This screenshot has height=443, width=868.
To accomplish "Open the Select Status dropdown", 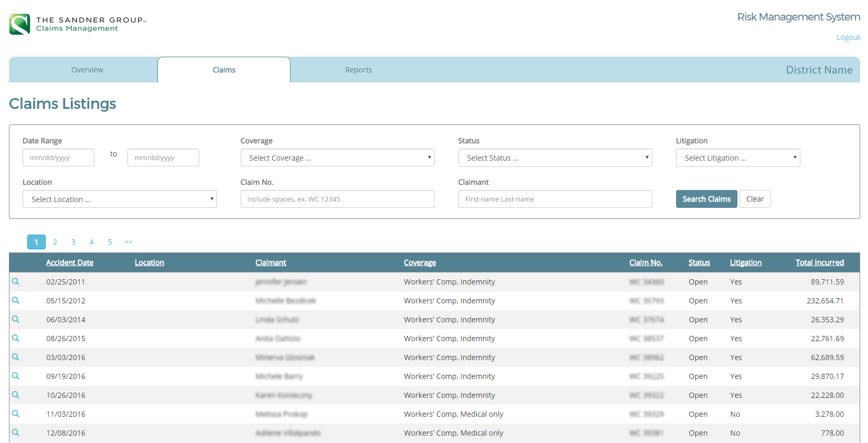I will click(555, 158).
